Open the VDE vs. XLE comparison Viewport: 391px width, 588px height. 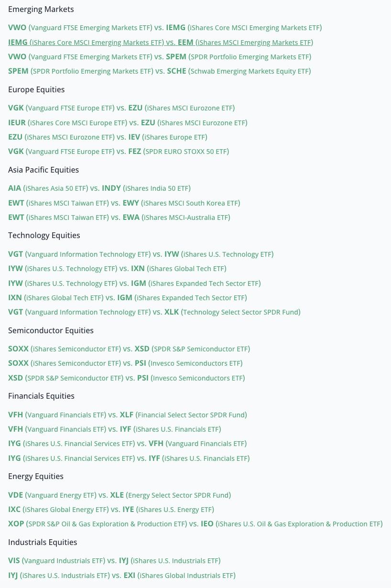pos(119,495)
